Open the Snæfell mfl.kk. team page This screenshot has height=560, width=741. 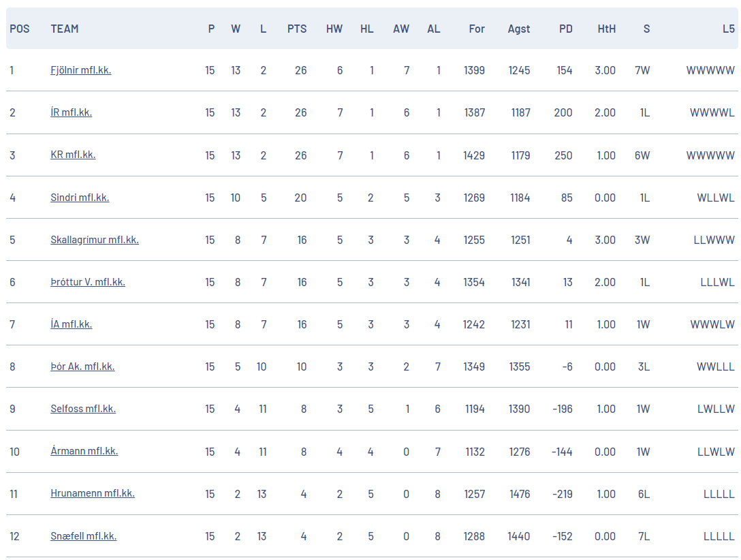[x=84, y=536]
